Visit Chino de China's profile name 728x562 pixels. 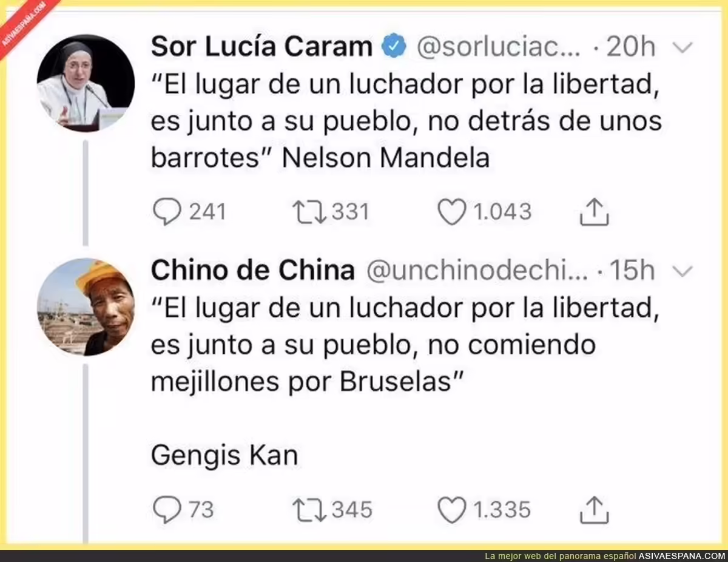pyautogui.click(x=252, y=271)
